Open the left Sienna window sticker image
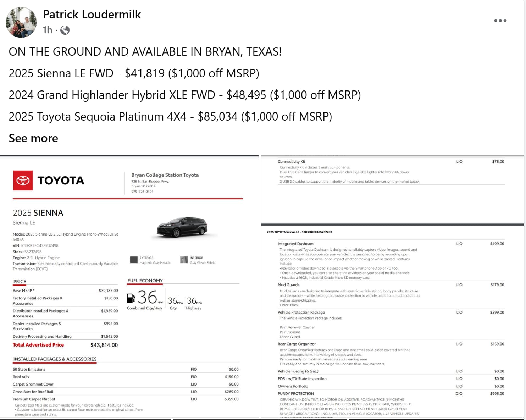This screenshot has height=420, width=526. 129,287
